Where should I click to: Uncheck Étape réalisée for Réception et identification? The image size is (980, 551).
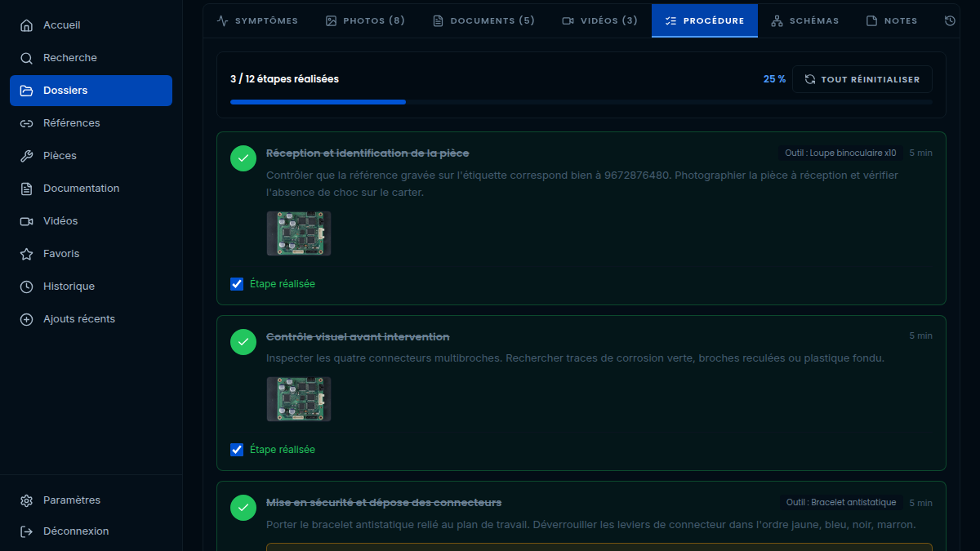(x=237, y=284)
